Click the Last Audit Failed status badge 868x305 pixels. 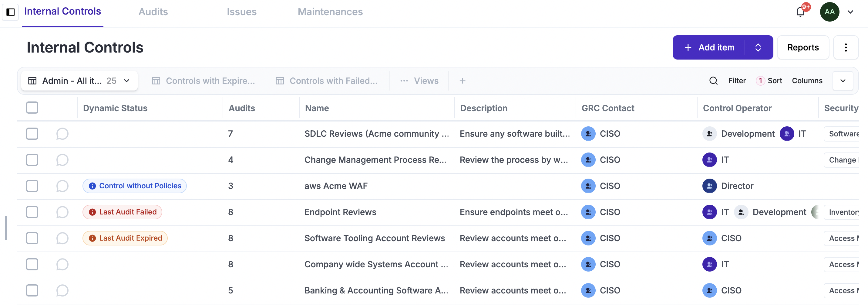click(123, 212)
